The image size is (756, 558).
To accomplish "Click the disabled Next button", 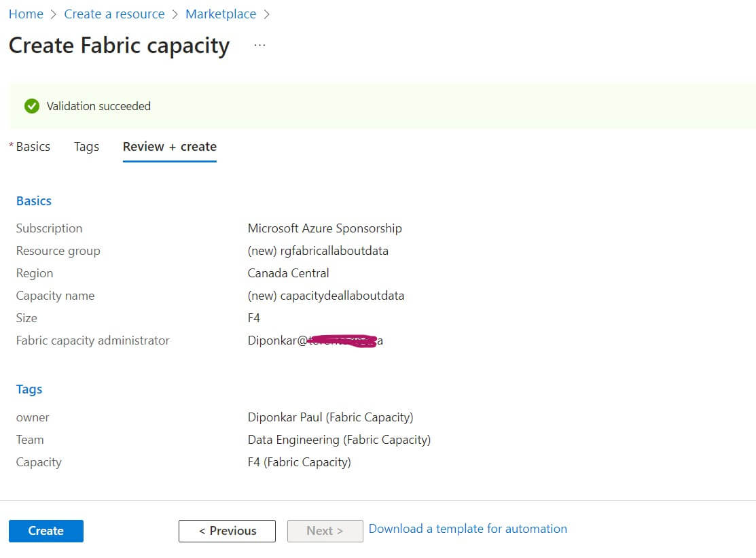I will pos(325,531).
